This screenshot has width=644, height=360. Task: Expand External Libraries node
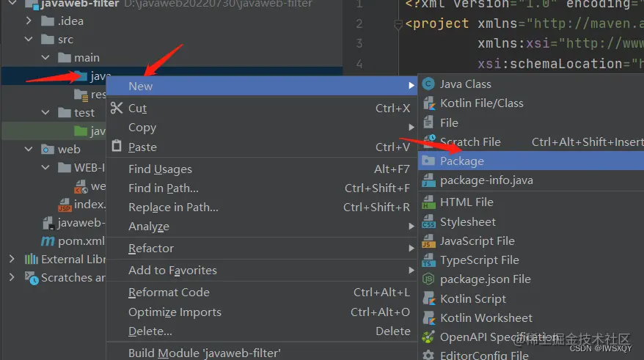click(12, 259)
